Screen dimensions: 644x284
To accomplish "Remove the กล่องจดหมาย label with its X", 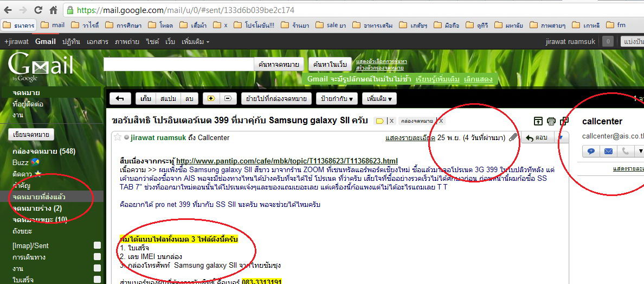I will [x=441, y=121].
